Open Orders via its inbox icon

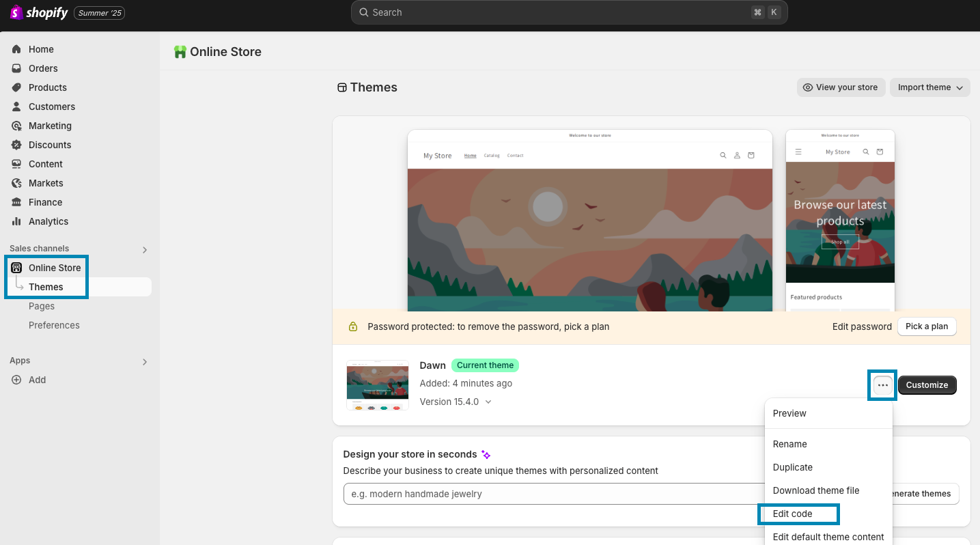16,68
